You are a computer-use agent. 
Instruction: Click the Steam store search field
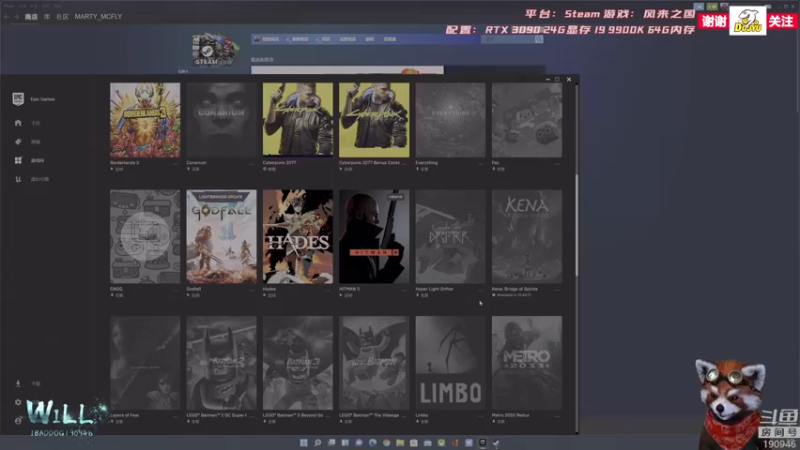[x=508, y=39]
